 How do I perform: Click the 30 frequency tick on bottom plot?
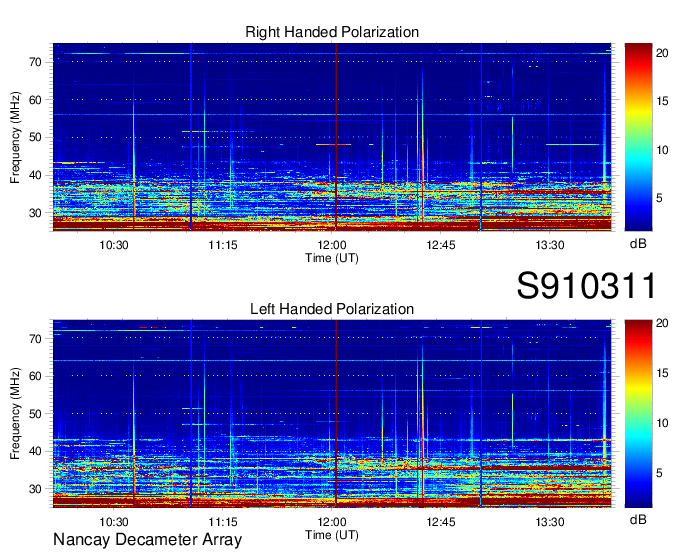point(36,489)
